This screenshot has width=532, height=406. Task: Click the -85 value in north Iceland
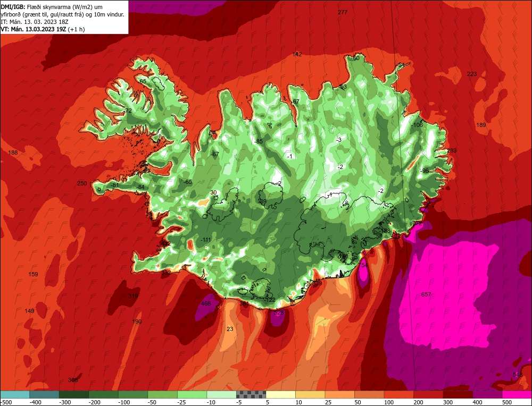coord(259,141)
